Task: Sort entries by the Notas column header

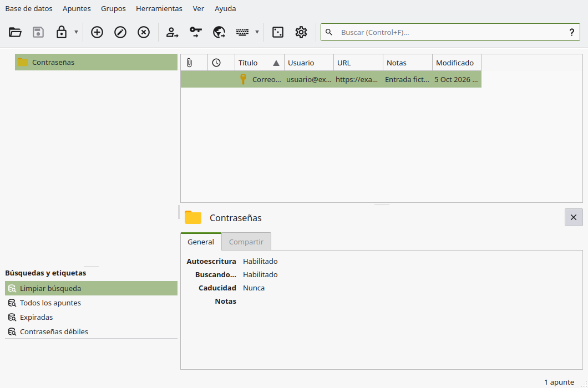Action: coord(408,63)
